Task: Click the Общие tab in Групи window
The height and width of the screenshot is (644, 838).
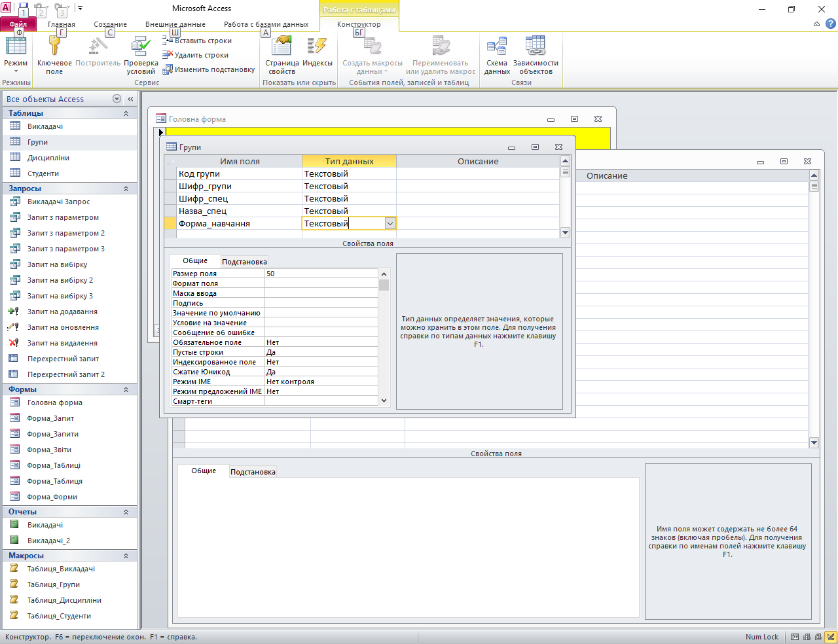Action: coord(195,260)
